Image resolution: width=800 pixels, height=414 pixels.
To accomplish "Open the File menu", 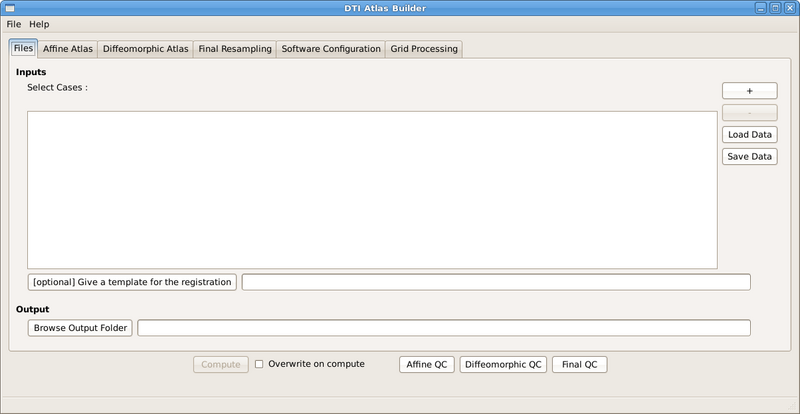I will [x=14, y=24].
